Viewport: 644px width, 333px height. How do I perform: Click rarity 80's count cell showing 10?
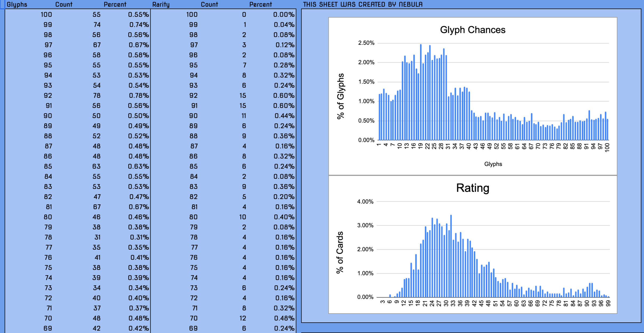tap(242, 217)
